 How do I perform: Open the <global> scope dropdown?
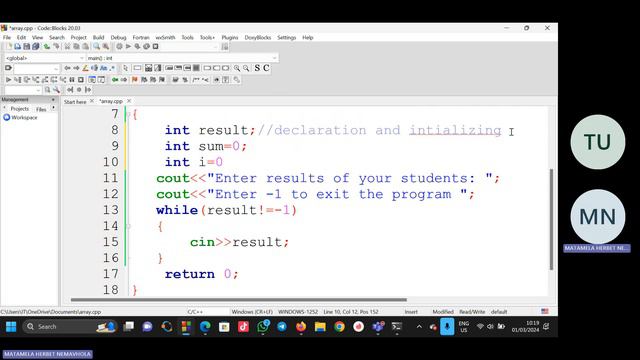(44, 58)
